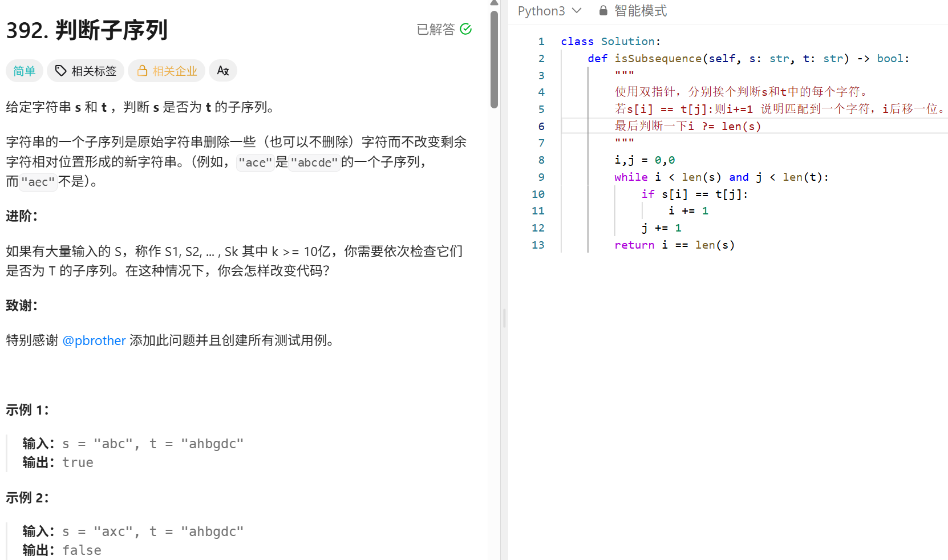Click the 'i += 1' code line
The image size is (948, 560).
click(688, 211)
